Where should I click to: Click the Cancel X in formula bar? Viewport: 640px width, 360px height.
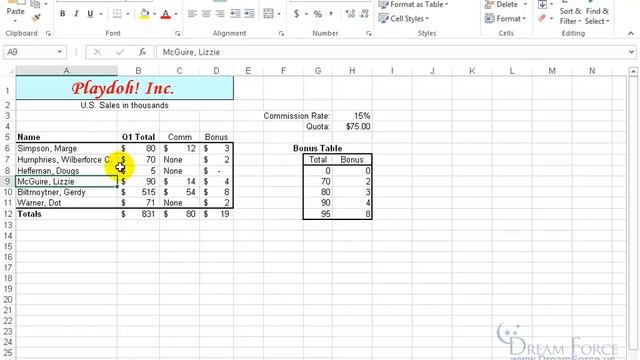[97, 52]
